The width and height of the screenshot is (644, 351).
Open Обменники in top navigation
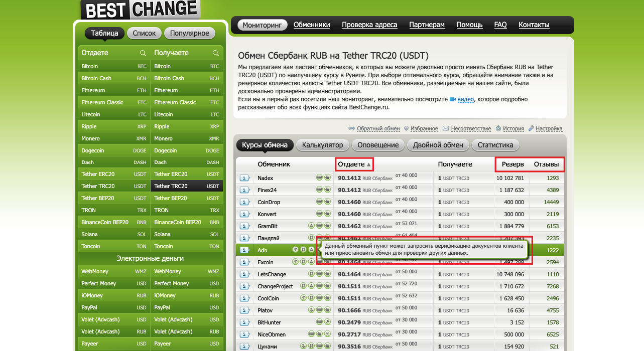point(312,25)
